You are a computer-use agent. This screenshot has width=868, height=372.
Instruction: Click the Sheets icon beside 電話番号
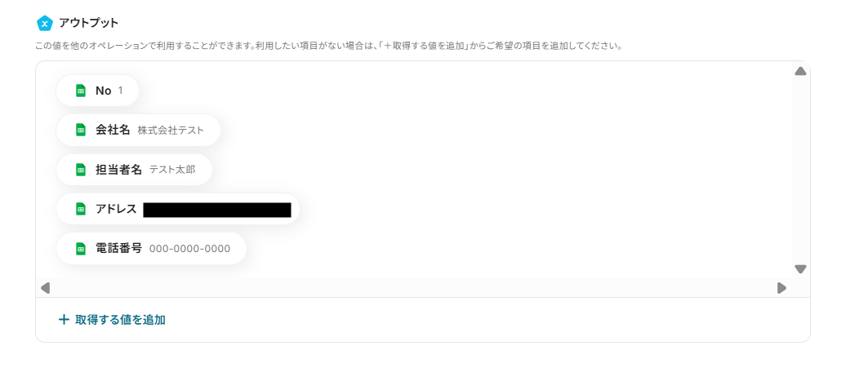[81, 249]
